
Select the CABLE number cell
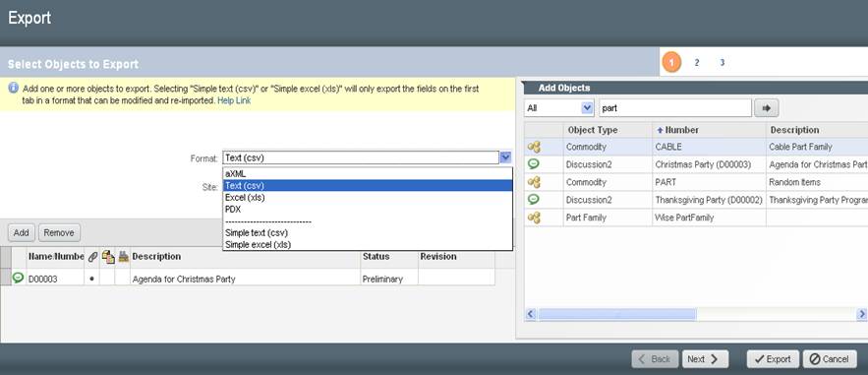(x=709, y=147)
